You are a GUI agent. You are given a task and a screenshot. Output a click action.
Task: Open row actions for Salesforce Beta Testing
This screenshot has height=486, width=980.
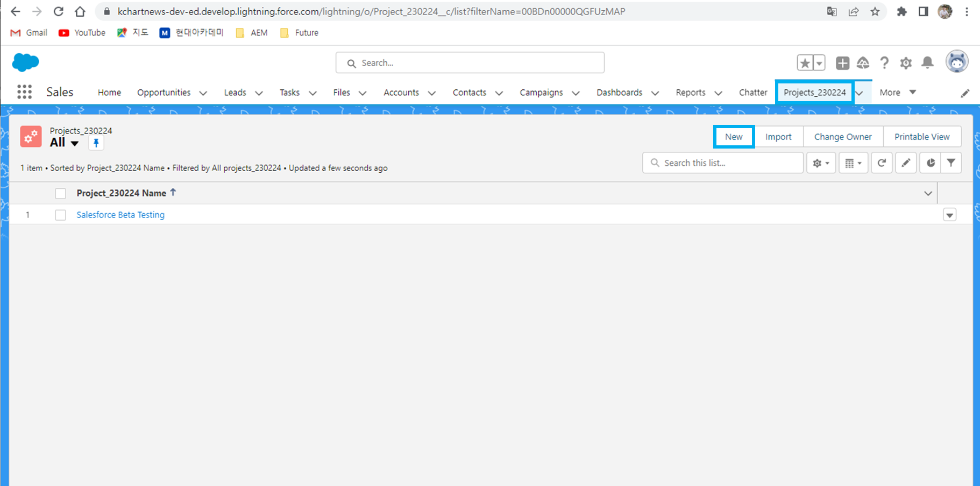point(949,215)
